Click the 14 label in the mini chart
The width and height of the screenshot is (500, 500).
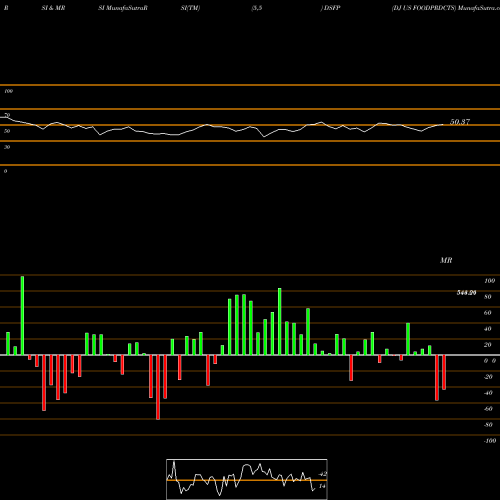coord(322,486)
